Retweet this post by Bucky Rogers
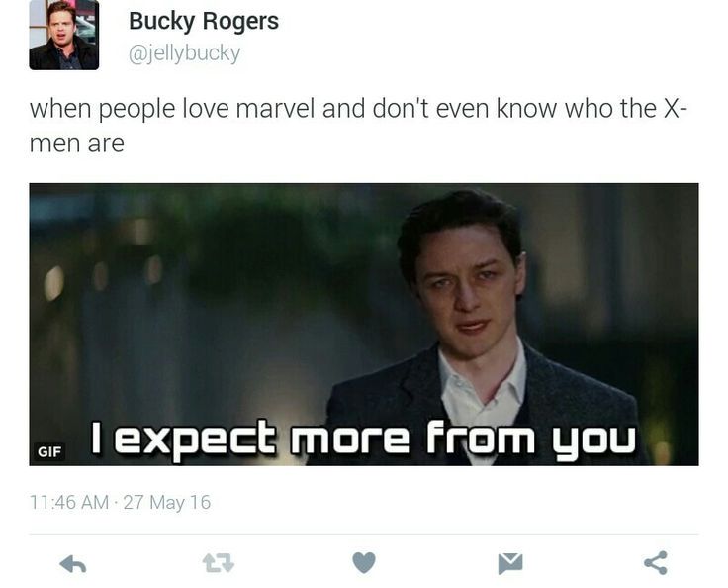The image size is (728, 588). click(x=219, y=563)
